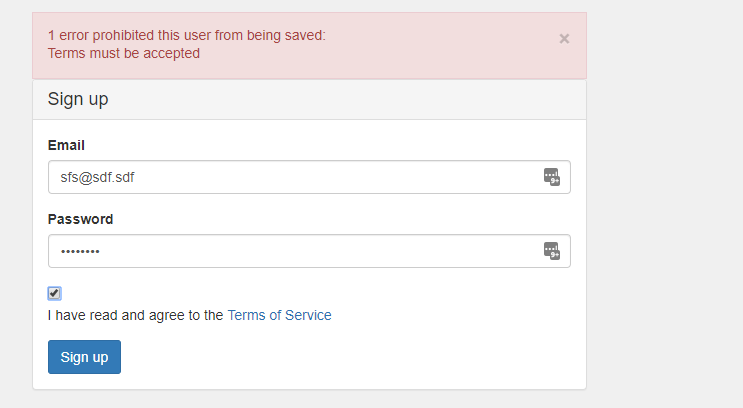743x408 pixels.
Task: Click the Password field label
Action: (80, 219)
